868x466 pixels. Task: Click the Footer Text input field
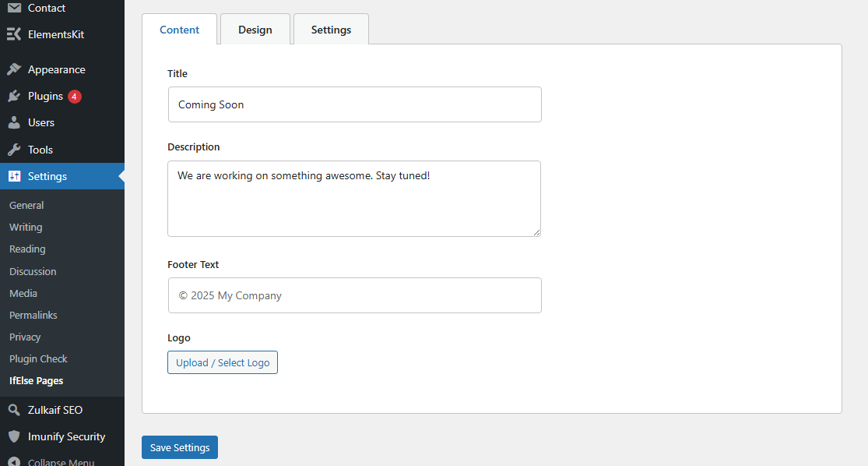pyautogui.click(x=354, y=295)
